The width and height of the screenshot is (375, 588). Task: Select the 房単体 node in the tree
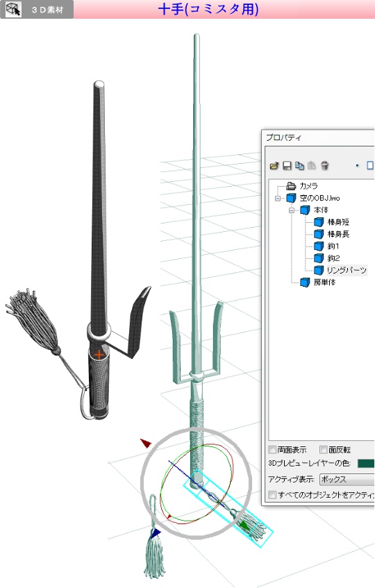(324, 282)
